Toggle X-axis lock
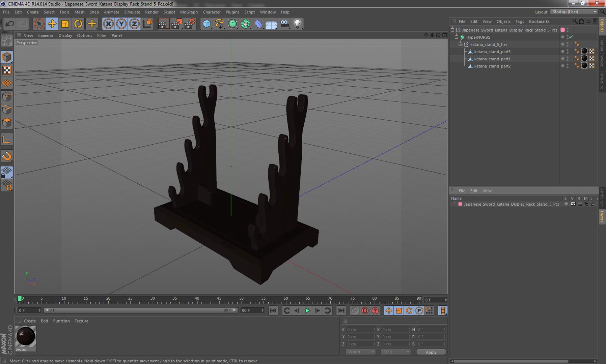606x364 pixels. (108, 24)
